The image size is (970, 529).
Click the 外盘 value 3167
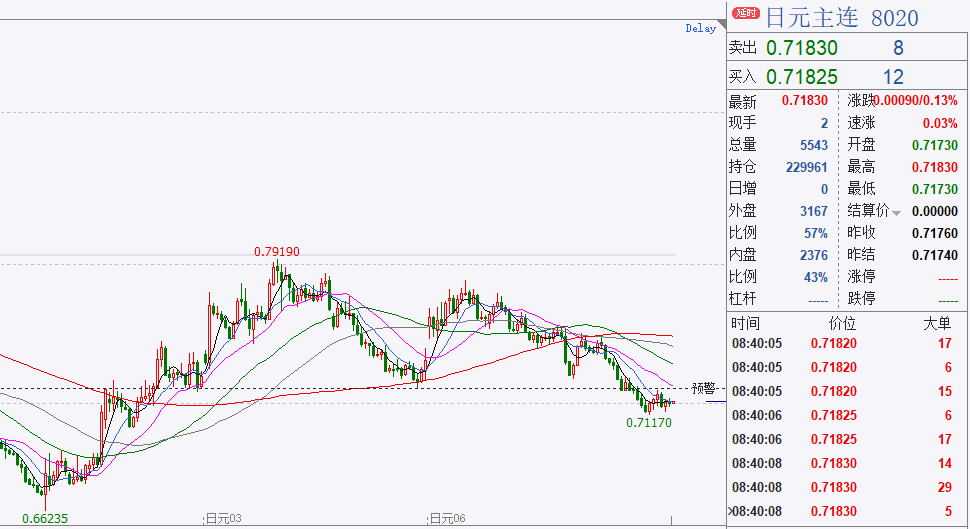pos(814,211)
